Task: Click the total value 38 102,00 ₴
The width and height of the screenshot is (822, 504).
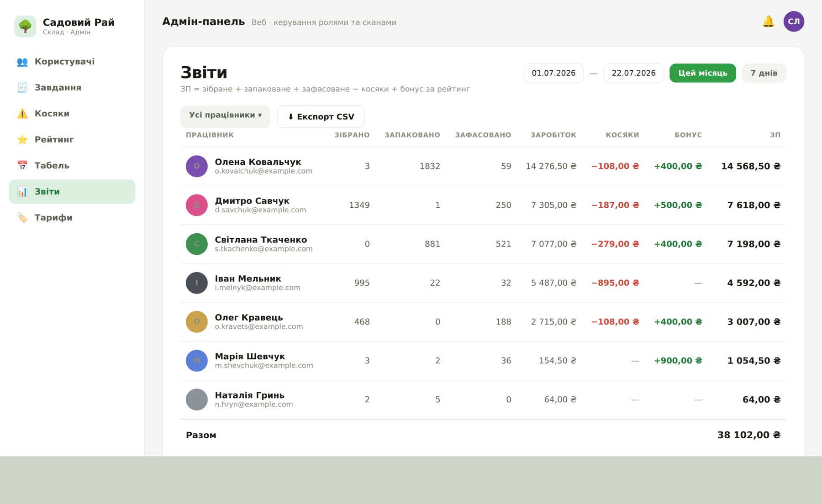Action: click(x=749, y=435)
